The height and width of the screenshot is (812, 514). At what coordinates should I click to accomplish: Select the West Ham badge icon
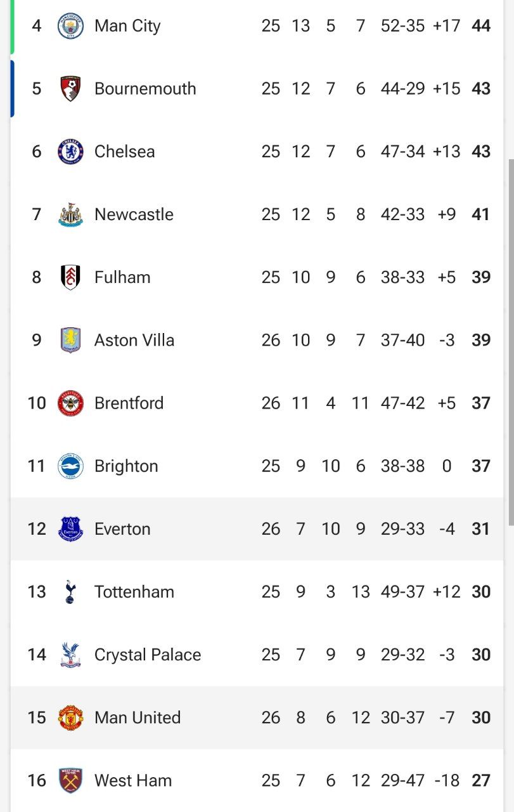(70, 780)
